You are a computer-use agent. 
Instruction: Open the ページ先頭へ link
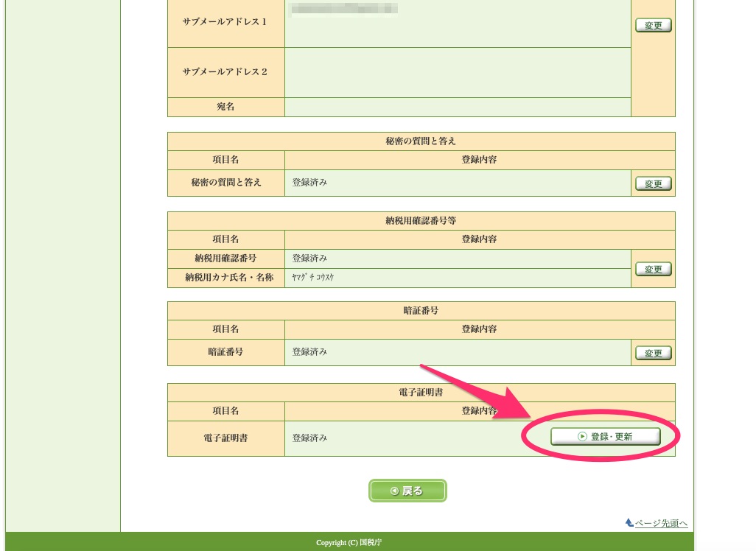point(661,523)
